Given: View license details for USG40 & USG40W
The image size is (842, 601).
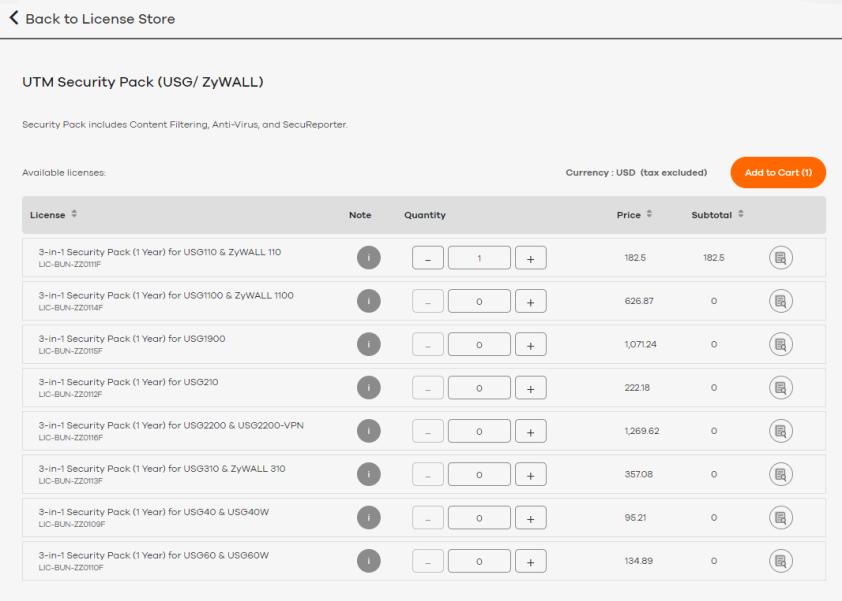Looking at the screenshot, I should pos(781,518).
